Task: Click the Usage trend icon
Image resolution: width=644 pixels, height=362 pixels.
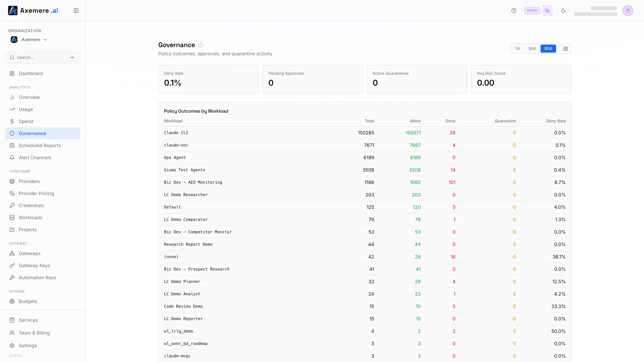Action: [x=12, y=109]
